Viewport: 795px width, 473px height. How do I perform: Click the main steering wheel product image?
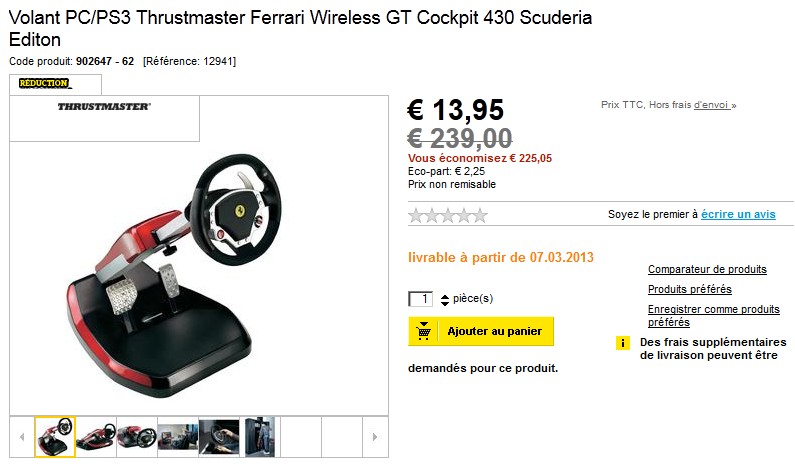pos(174,276)
